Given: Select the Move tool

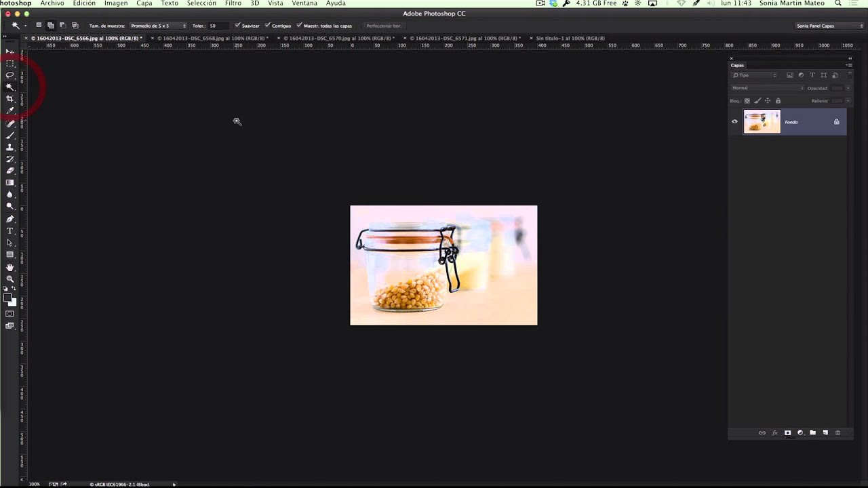Looking at the screenshot, I should point(9,52).
